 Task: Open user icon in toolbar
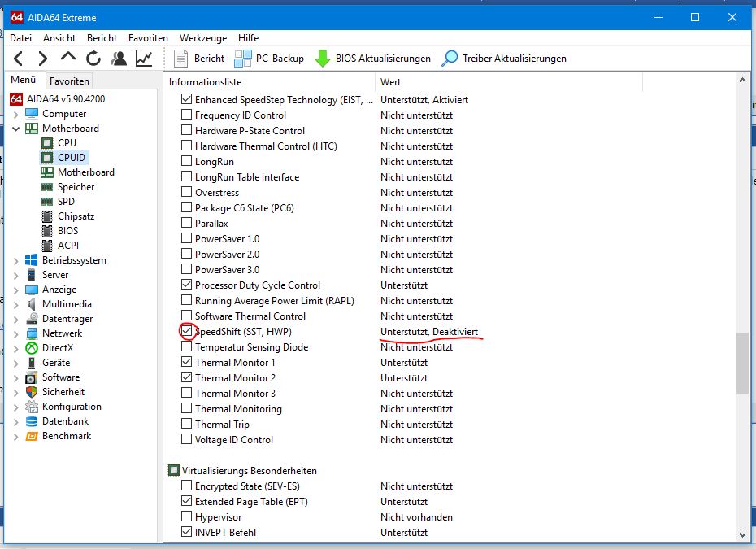point(119,59)
